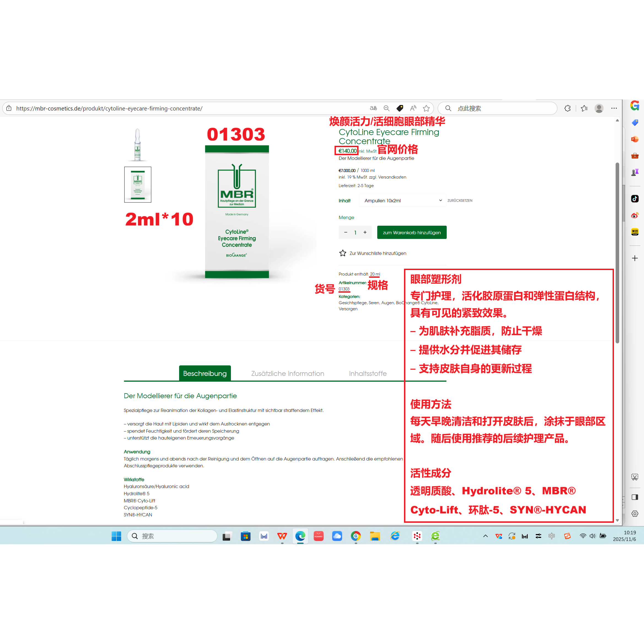The height and width of the screenshot is (644, 644).
Task: Switch to the Inhaltsstoffe tab
Action: pyautogui.click(x=368, y=373)
